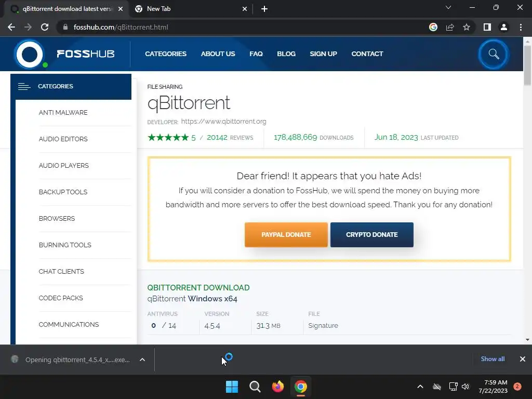This screenshot has width=532, height=399.
Task: Open the Chrome three-dot menu
Action: (x=521, y=27)
